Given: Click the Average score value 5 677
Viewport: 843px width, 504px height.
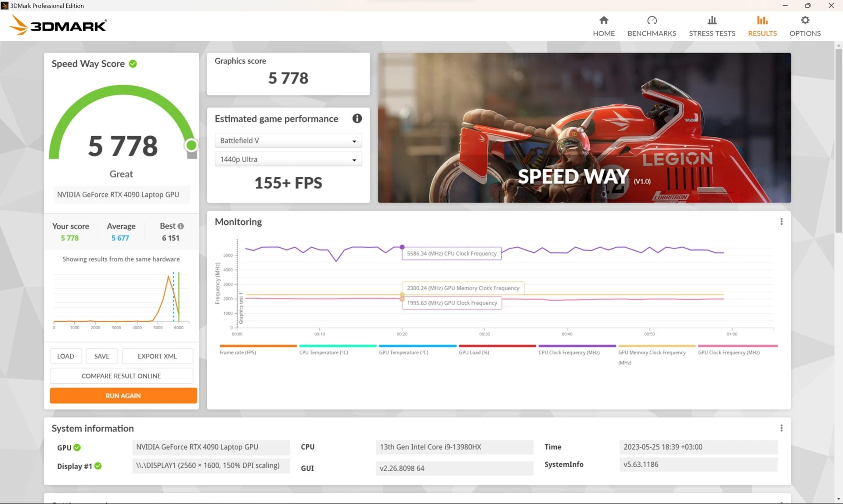Looking at the screenshot, I should (120, 238).
